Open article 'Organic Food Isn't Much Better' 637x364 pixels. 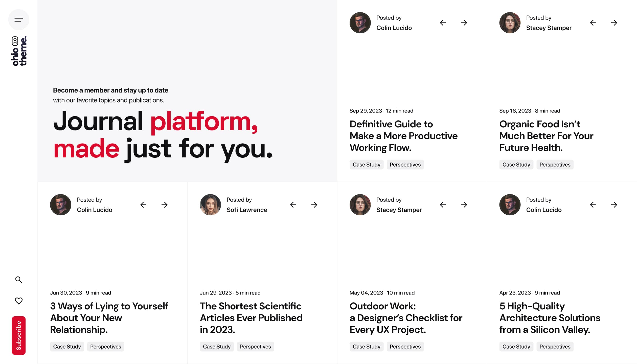[546, 136]
